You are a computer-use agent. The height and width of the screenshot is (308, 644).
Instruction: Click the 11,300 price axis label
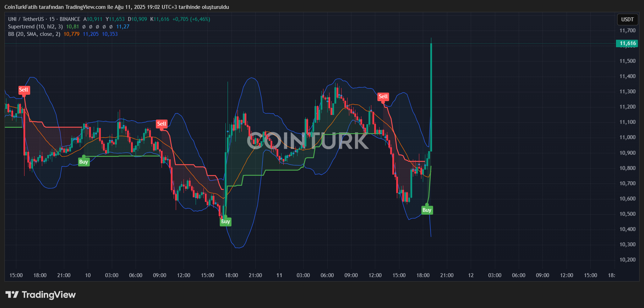[x=628, y=92]
